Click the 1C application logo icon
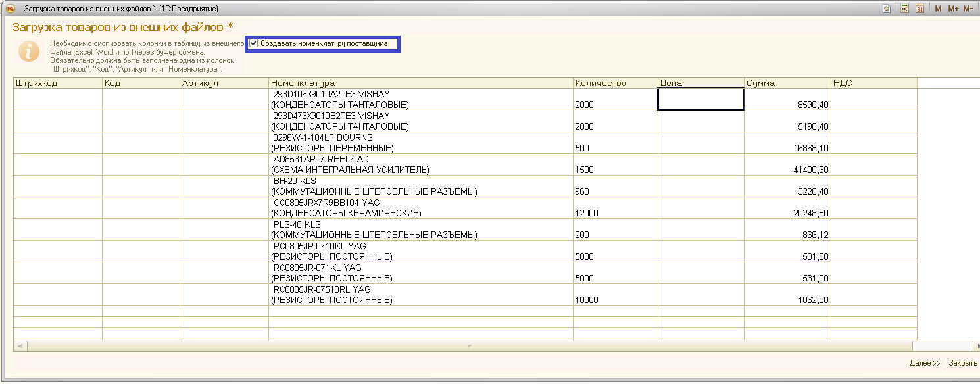 click(10, 9)
